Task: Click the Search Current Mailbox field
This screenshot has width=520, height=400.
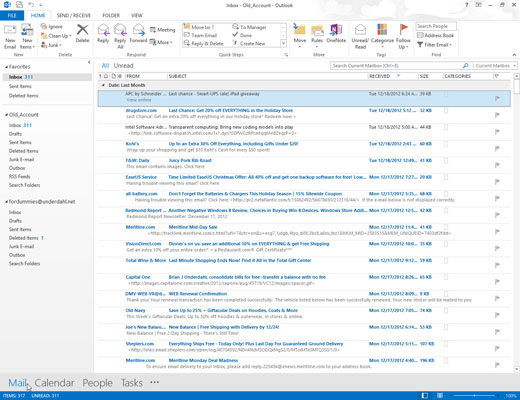Action: (397, 66)
